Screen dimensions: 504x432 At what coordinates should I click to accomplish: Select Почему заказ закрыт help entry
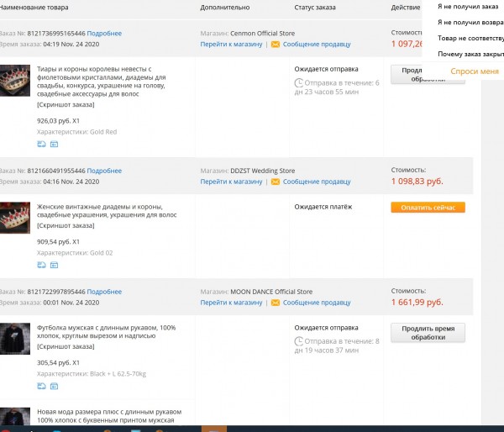[470, 54]
